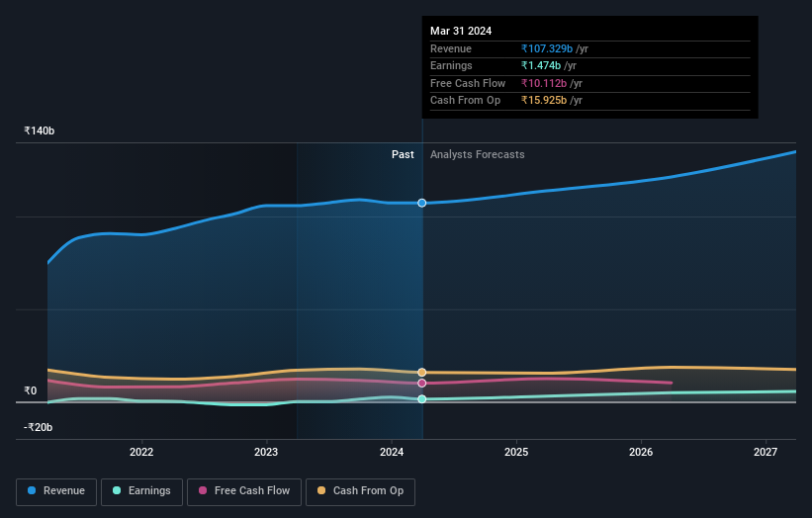812x518 pixels.
Task: Click the ₹10.112b free cash flow value
Action: [x=544, y=83]
